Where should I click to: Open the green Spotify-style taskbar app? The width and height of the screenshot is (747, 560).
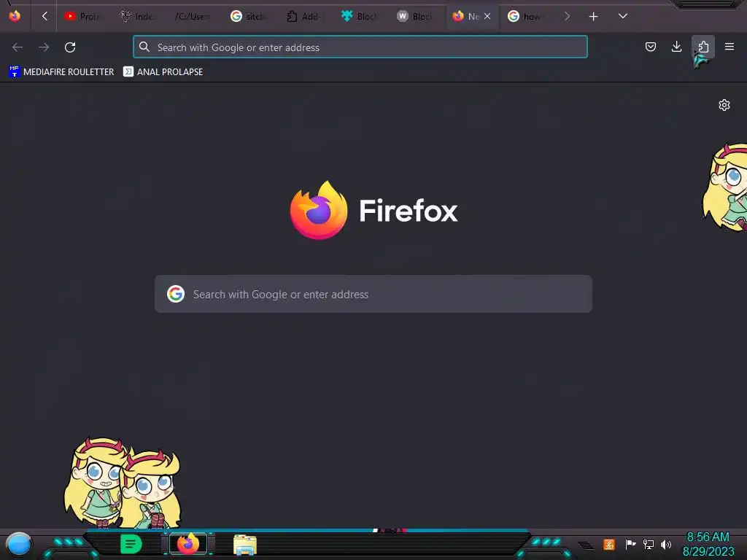pyautogui.click(x=131, y=544)
